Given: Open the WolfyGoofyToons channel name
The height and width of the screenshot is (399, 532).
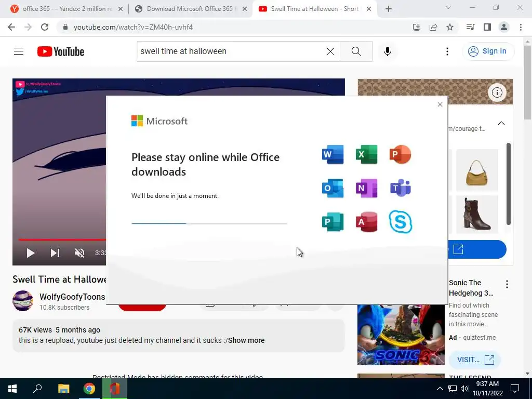Looking at the screenshot, I should coord(72,297).
